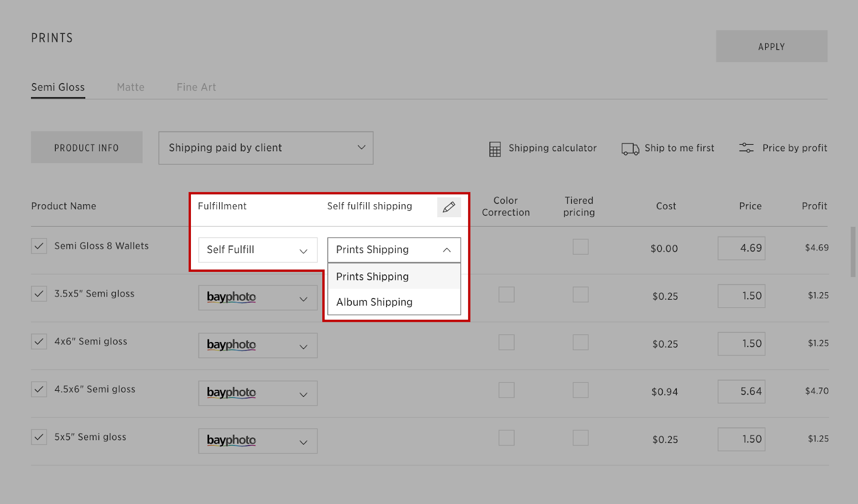Open the Shipping calculator icon

tap(495, 149)
